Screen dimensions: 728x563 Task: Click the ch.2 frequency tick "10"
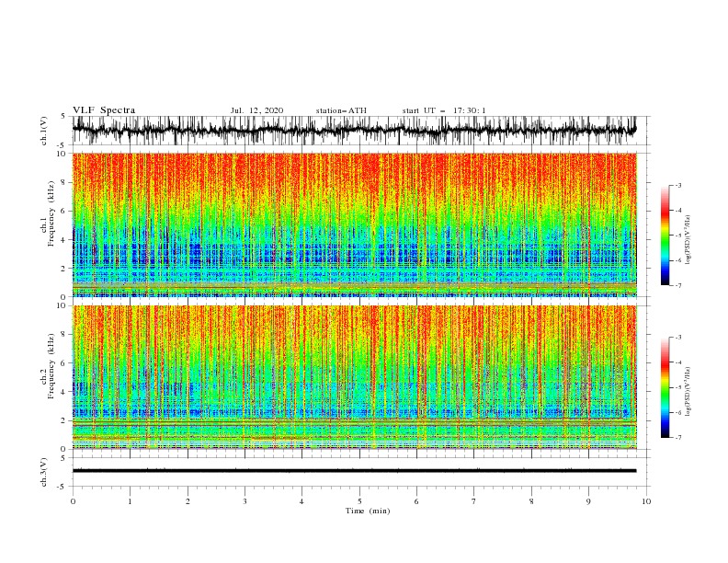[x=63, y=305]
